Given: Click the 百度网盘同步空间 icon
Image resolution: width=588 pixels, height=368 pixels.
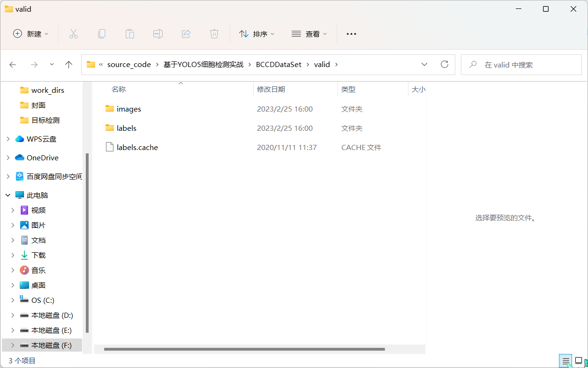Looking at the screenshot, I should tap(20, 176).
